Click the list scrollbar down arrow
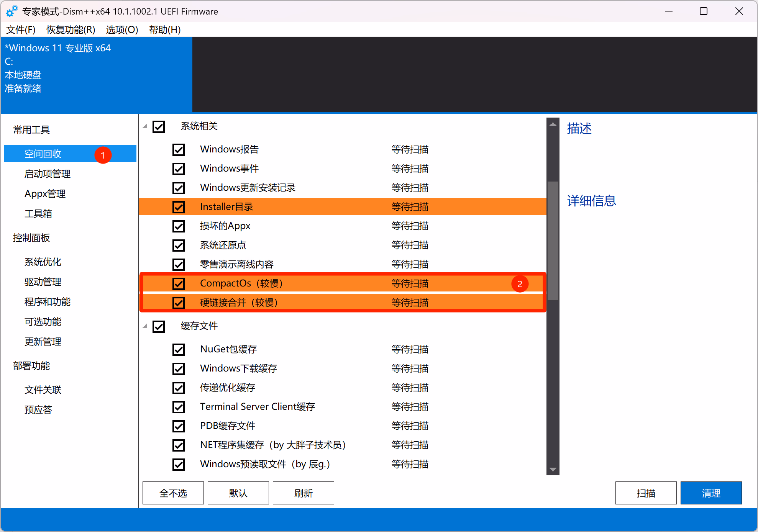This screenshot has width=758, height=532. pos(553,469)
